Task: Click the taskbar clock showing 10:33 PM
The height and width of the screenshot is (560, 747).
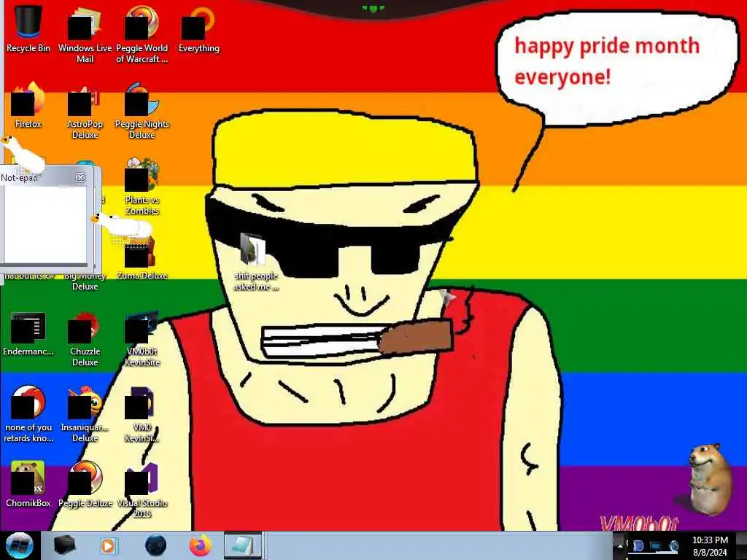Action: coord(710,545)
